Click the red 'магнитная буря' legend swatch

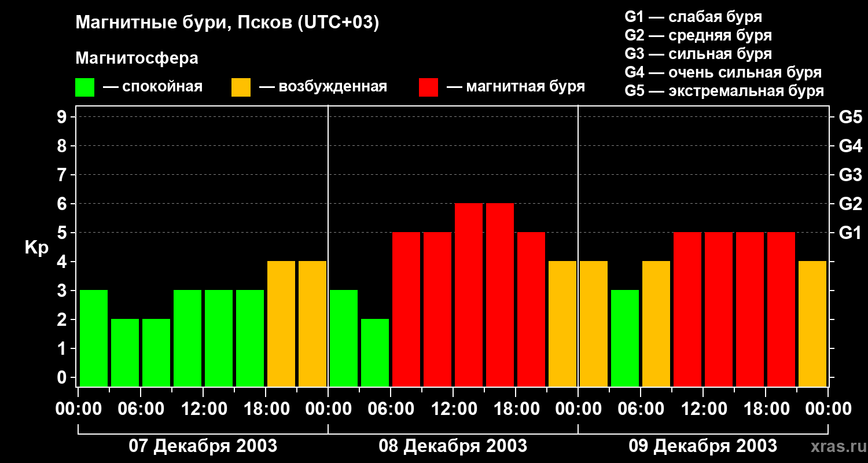[428, 87]
